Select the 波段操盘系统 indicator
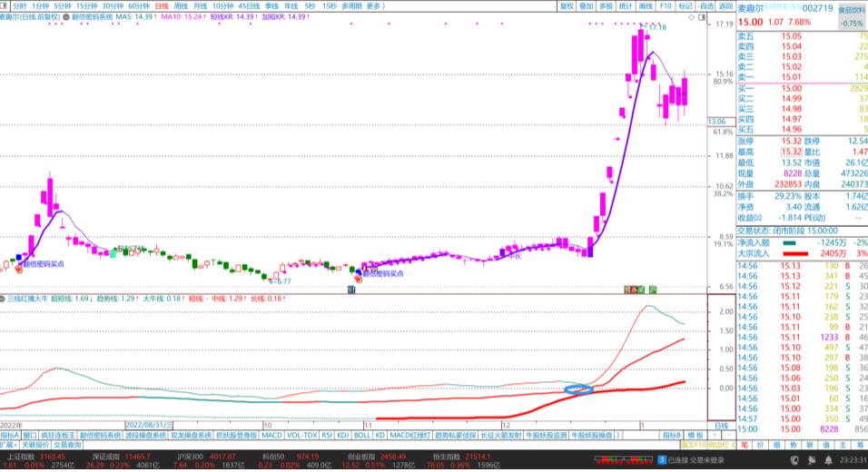Screen dimensions: 868x472 pos(145,436)
